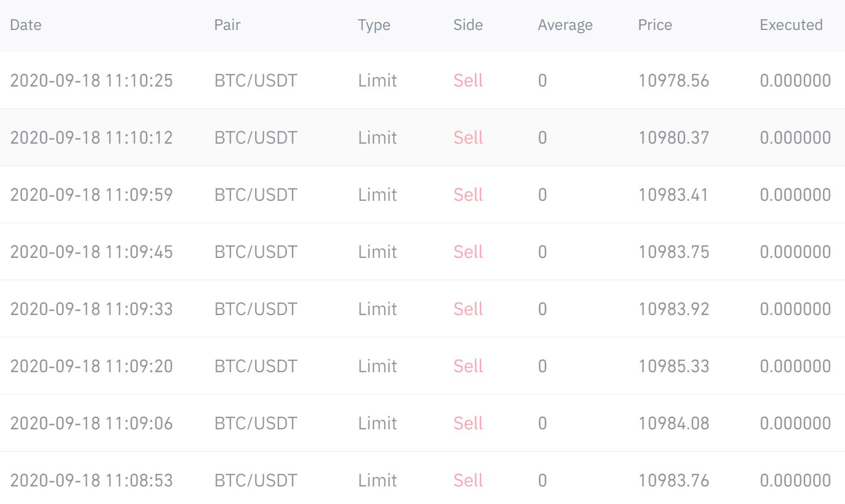Click Sell in the 11:09:33 order row
The width and height of the screenshot is (845, 504).
click(468, 309)
